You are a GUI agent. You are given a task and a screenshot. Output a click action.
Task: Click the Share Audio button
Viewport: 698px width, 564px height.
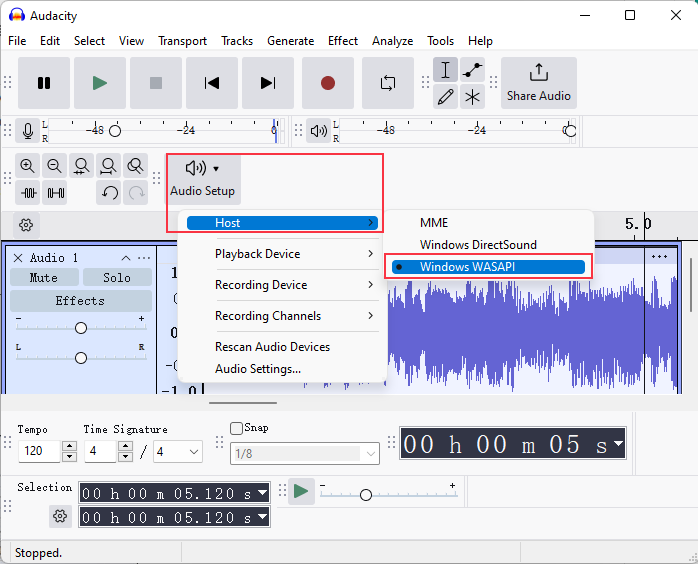pos(539,83)
